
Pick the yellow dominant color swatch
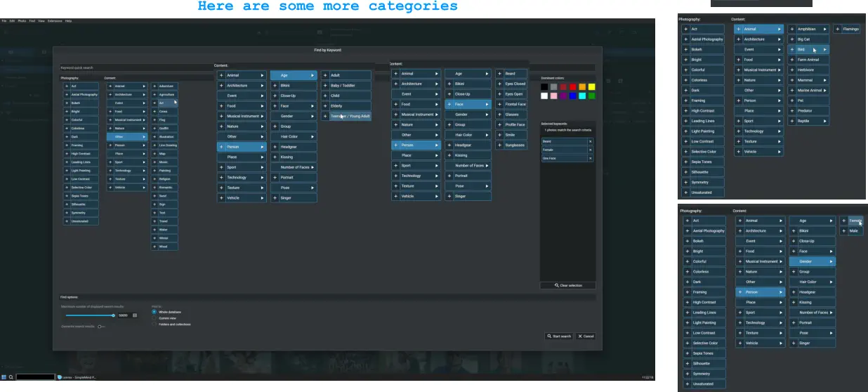coord(591,86)
